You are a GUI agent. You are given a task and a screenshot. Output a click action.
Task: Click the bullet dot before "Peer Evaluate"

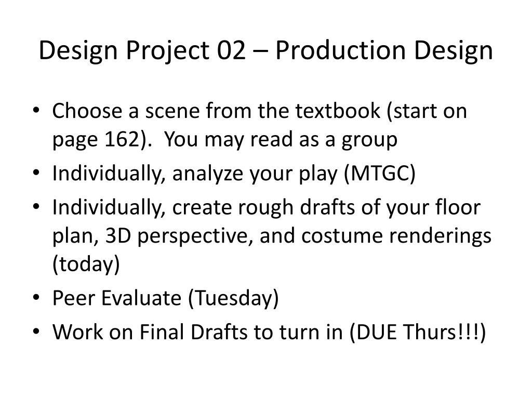tap(36, 298)
